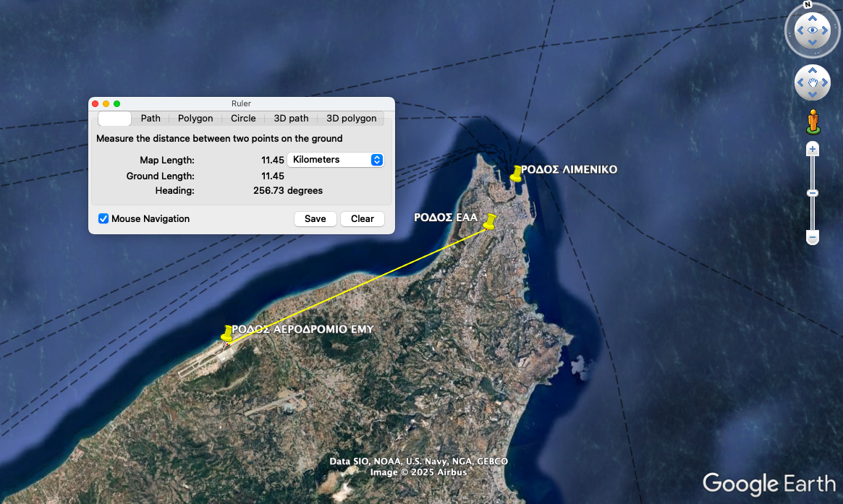Save the ruler measurement
Image resolution: width=843 pixels, height=504 pixels.
coord(315,218)
